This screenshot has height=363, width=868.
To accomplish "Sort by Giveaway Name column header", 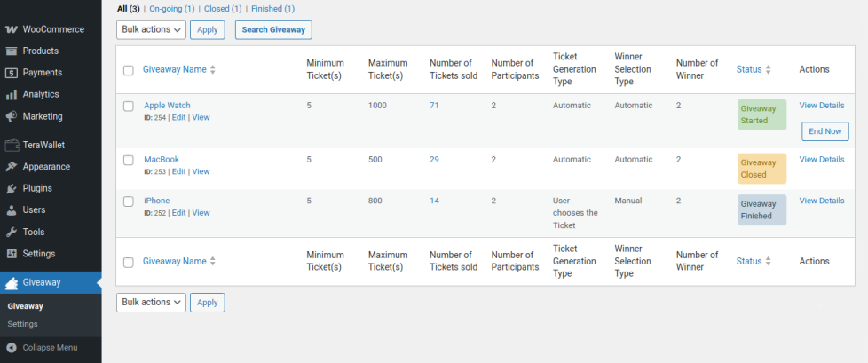I will click(x=175, y=69).
